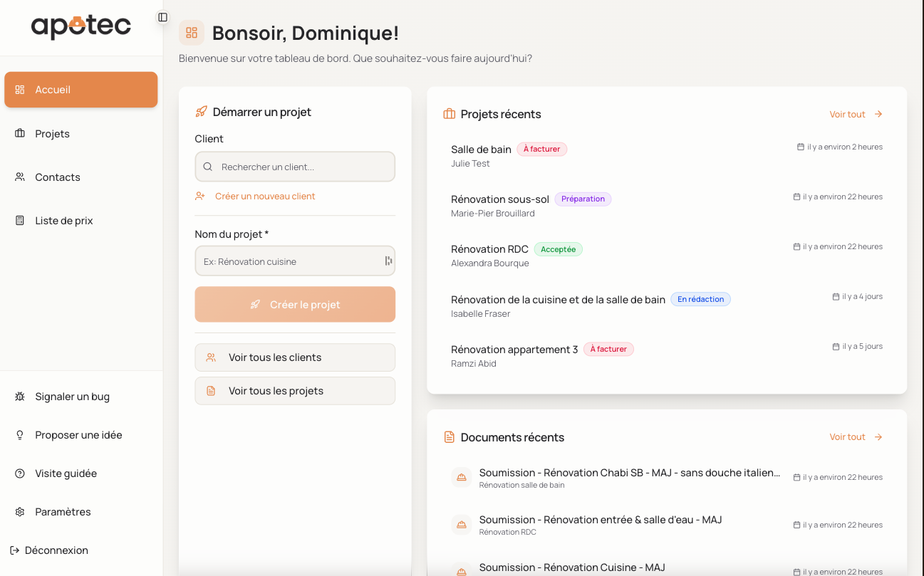Click the apotec logo
This screenshot has width=924, height=576.
click(81, 26)
